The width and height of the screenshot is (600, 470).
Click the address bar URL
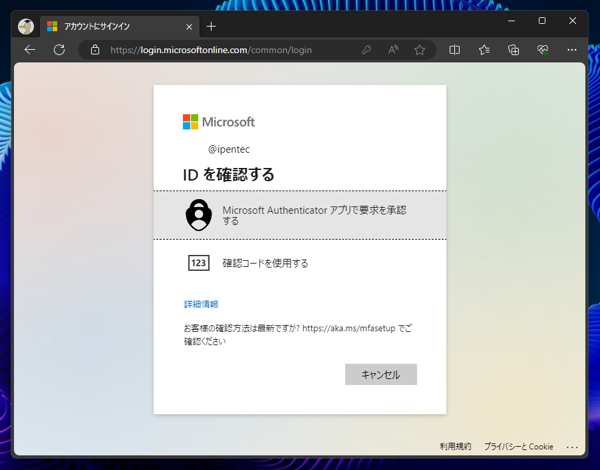pos(211,50)
